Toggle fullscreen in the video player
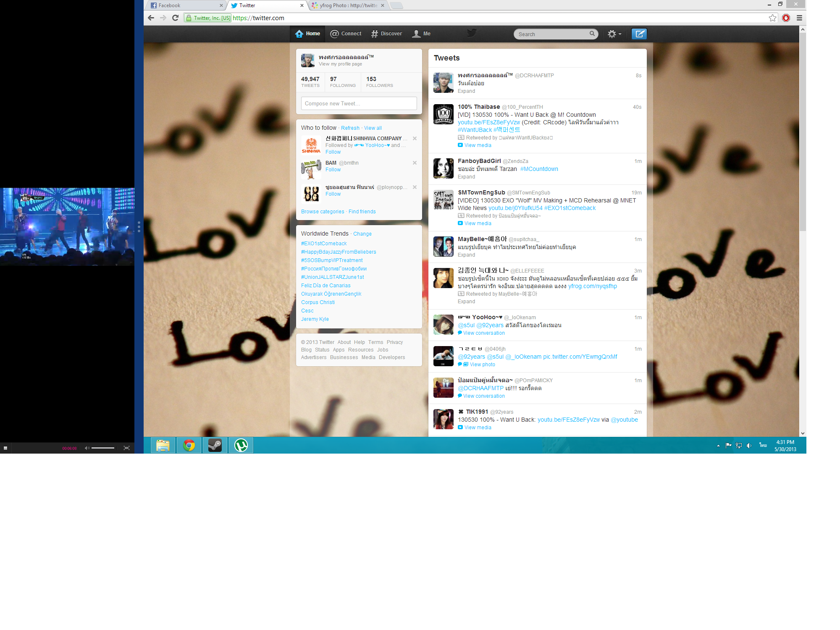 126,448
